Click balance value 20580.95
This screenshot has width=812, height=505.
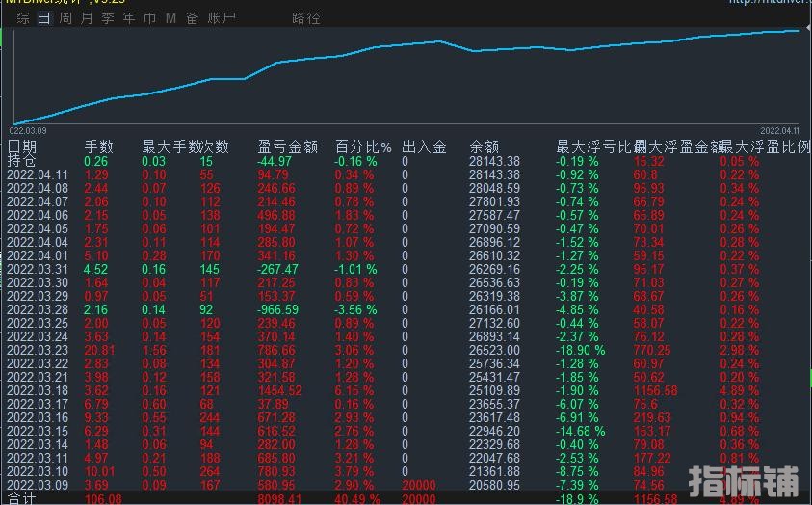click(494, 485)
